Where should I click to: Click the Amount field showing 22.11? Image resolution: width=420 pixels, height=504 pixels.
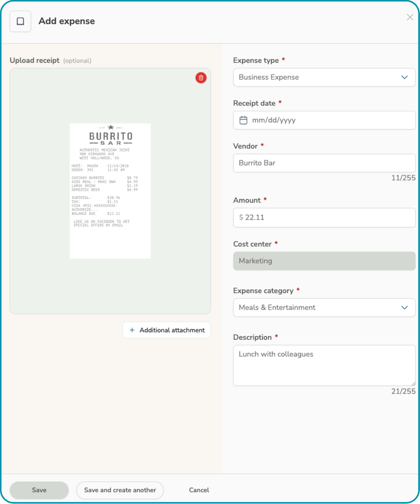324,218
